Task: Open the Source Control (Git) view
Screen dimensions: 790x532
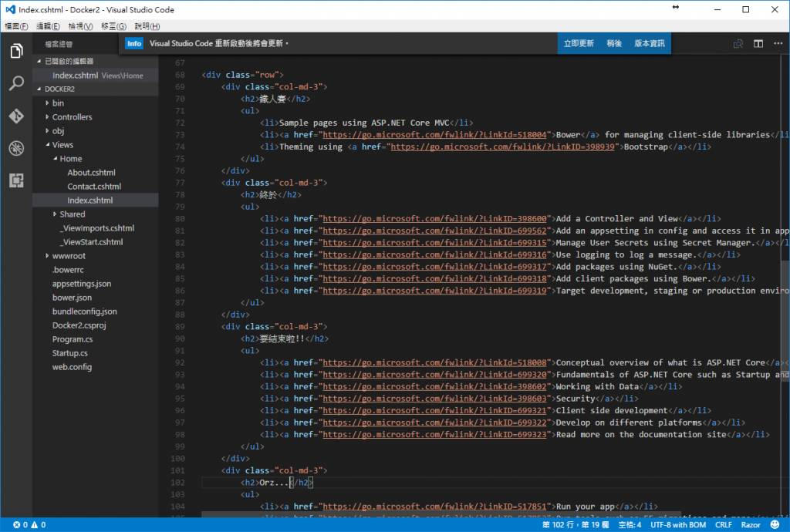Action: tap(16, 116)
